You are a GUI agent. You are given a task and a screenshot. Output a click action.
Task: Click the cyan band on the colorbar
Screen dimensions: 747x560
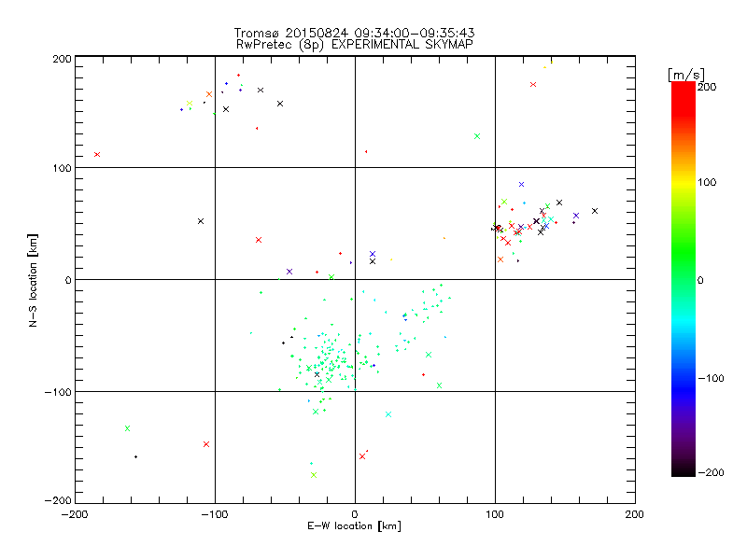point(684,319)
